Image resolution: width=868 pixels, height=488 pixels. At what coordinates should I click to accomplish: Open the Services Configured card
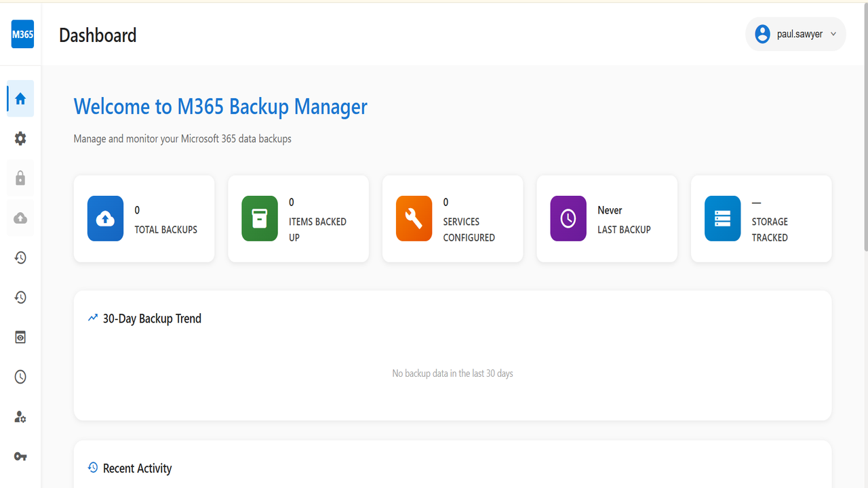[x=452, y=219]
